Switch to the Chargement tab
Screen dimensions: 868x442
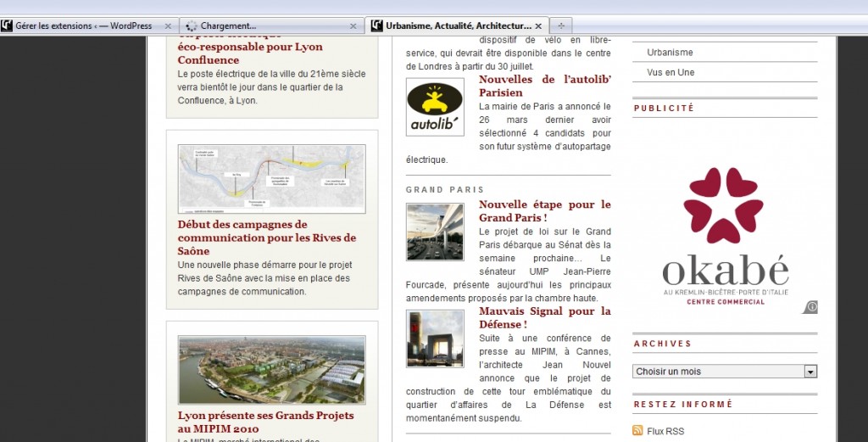[263, 26]
